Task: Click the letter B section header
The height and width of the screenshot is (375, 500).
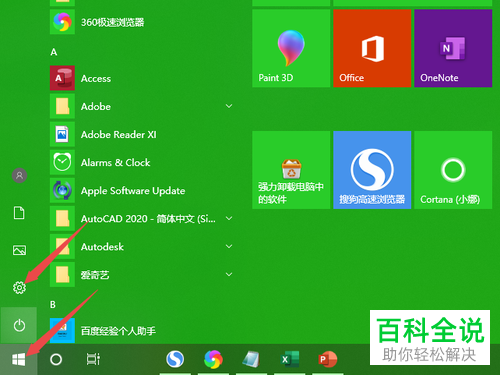Action: coord(53,304)
